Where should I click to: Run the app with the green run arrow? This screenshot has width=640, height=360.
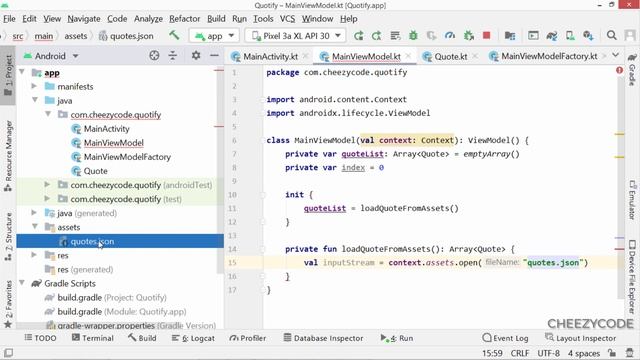coord(359,36)
